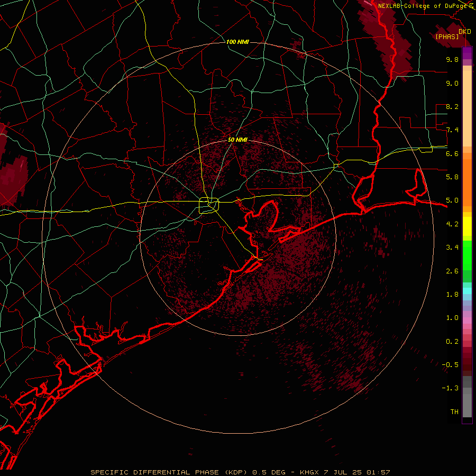
Task: Click the 9.0 value on color scale
Action: (x=452, y=83)
